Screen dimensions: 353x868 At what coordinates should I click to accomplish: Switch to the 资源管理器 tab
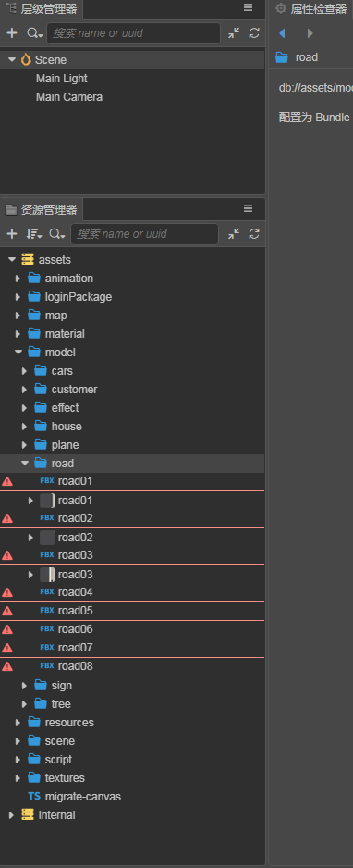coord(42,210)
